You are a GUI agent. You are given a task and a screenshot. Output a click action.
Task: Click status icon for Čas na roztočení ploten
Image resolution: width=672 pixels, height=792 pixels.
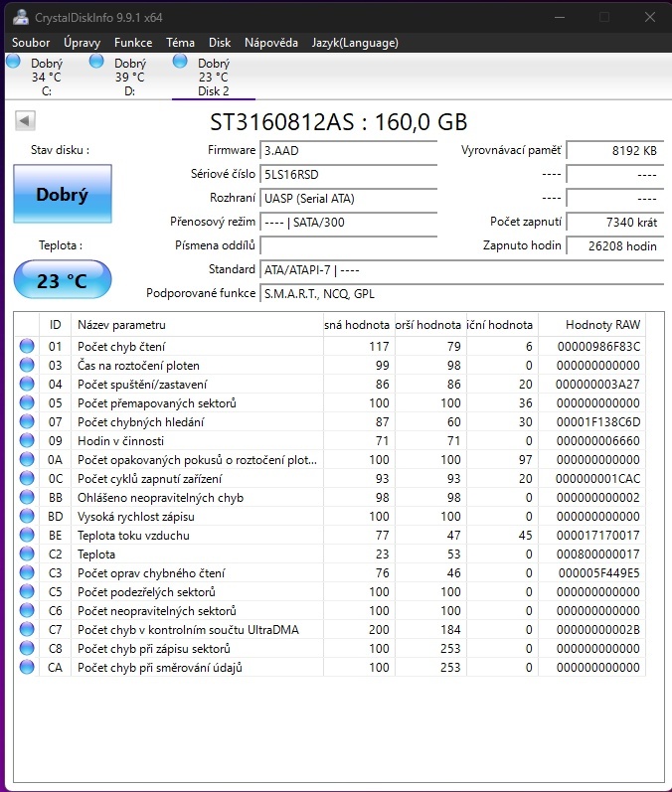coord(27,365)
